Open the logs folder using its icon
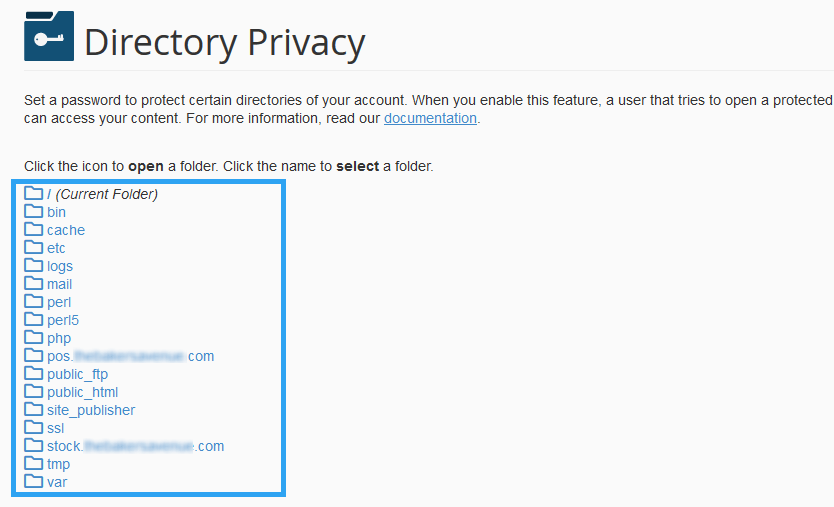The width and height of the screenshot is (834, 507). tap(34, 265)
